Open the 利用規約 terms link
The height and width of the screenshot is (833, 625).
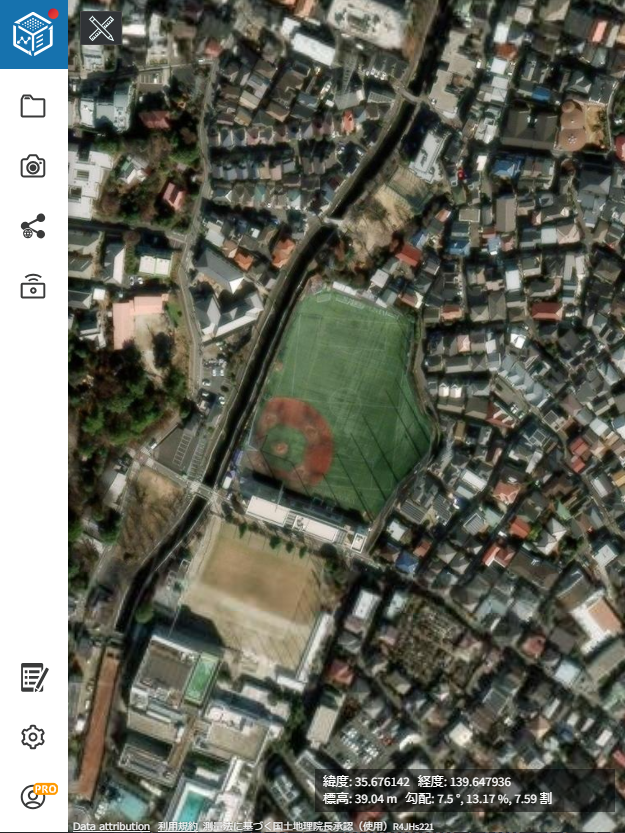(177, 826)
